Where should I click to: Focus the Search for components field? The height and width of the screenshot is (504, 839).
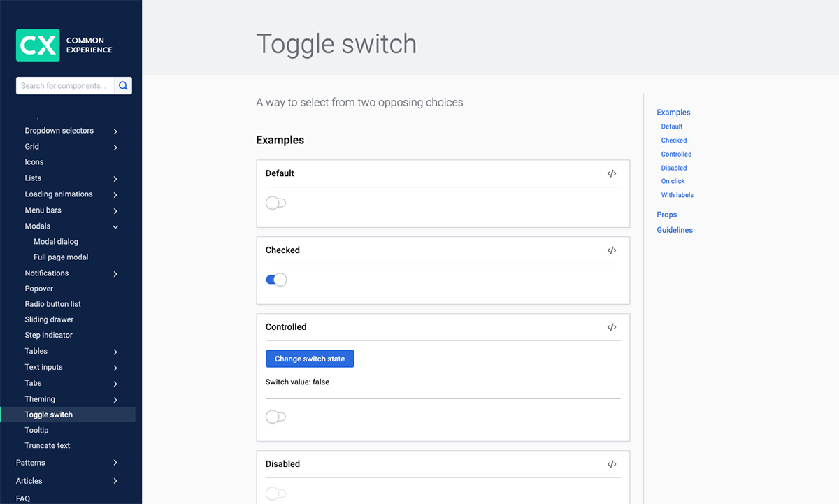pyautogui.click(x=64, y=86)
